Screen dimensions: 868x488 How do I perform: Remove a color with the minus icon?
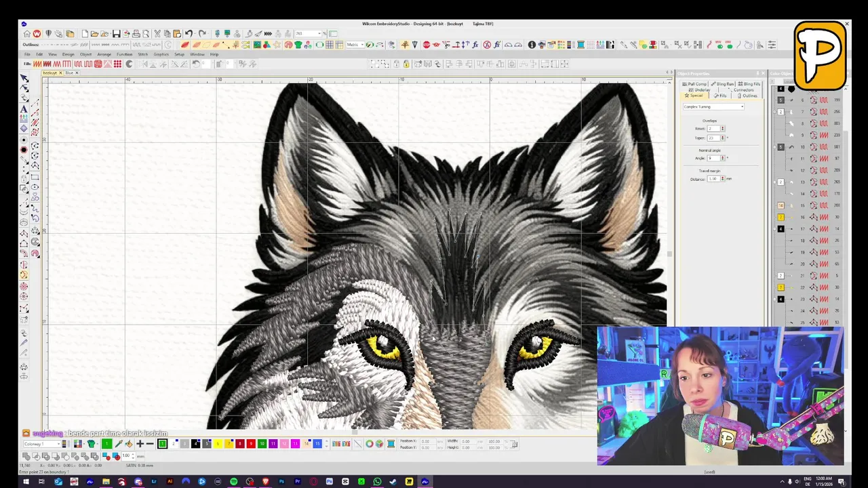point(150,444)
